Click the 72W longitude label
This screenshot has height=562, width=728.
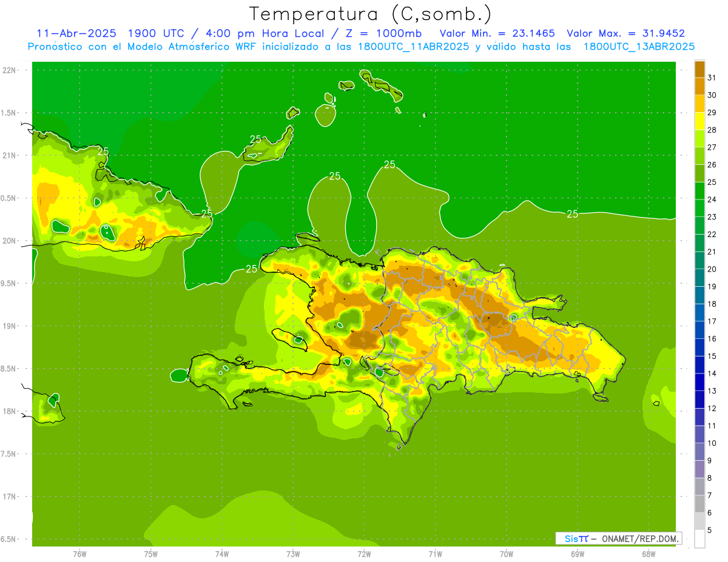click(364, 554)
